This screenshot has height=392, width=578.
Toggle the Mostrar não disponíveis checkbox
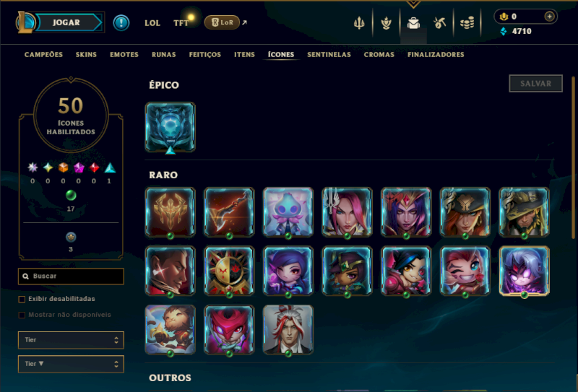point(22,315)
